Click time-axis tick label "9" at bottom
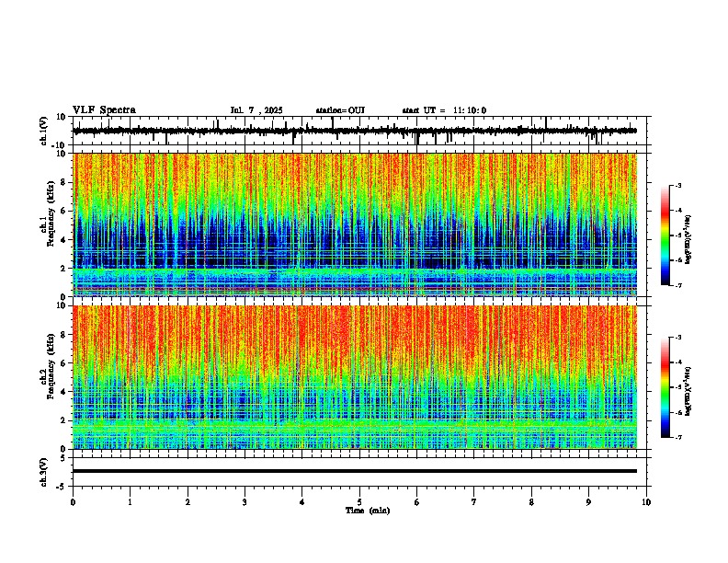 click(x=588, y=502)
